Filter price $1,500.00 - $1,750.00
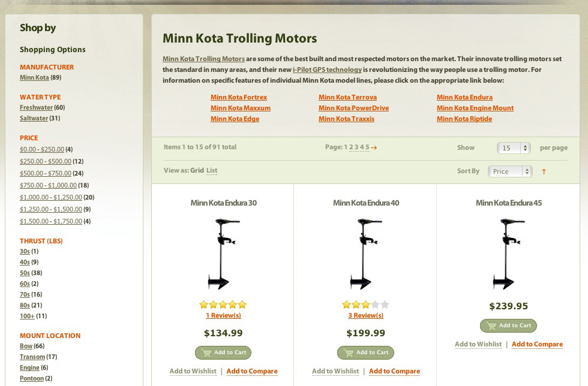 (x=51, y=221)
